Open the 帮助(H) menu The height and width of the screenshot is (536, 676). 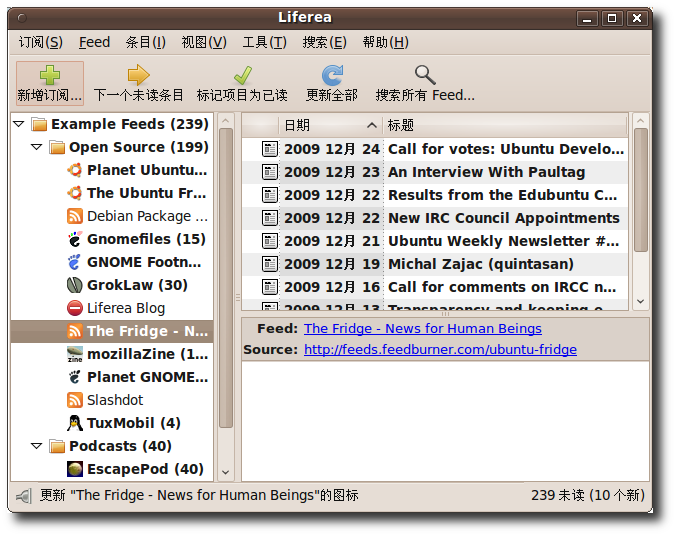(385, 42)
